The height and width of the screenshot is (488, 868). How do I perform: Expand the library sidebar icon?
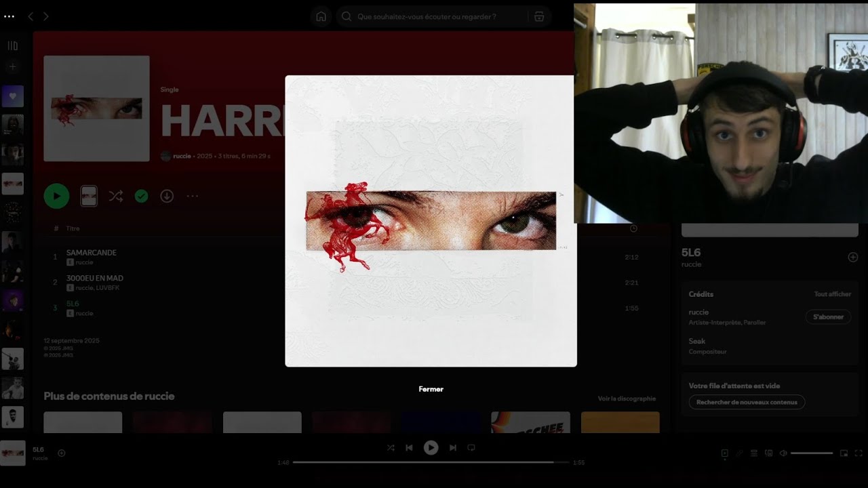tap(12, 45)
